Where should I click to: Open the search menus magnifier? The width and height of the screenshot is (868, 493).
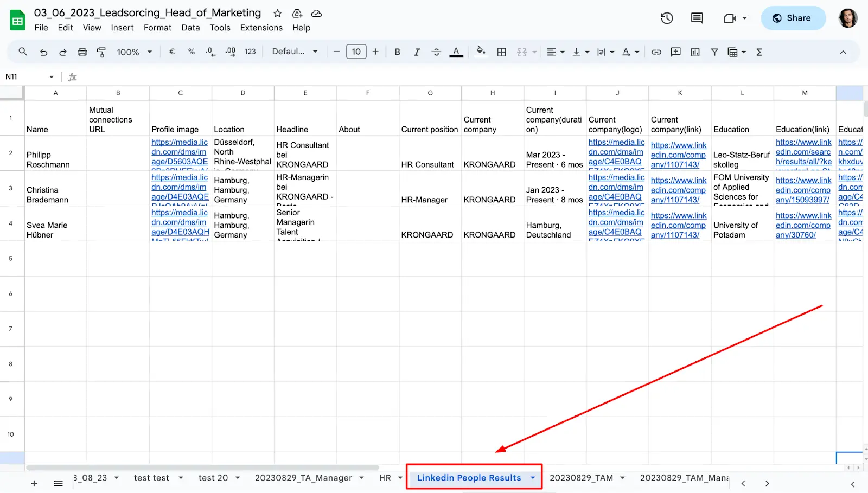[x=23, y=52]
